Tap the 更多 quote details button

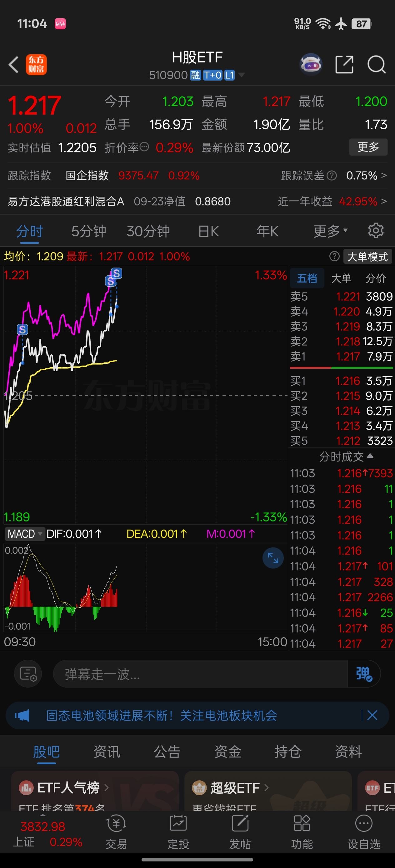(368, 147)
